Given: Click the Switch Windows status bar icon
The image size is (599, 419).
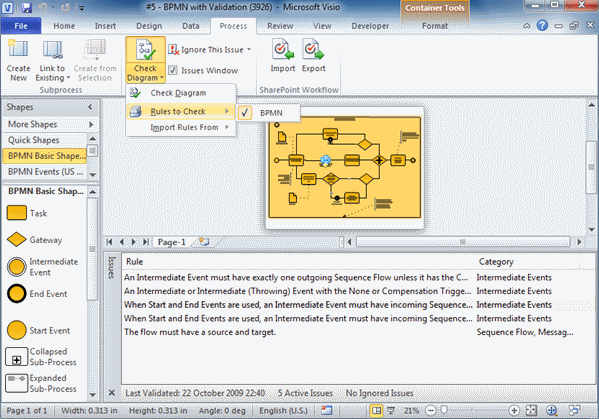Looking at the screenshot, I should 575,411.
